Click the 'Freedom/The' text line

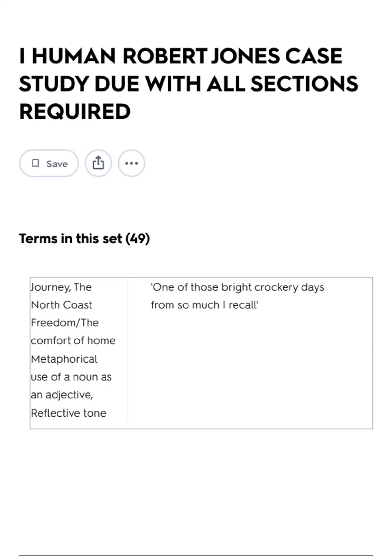click(x=65, y=323)
